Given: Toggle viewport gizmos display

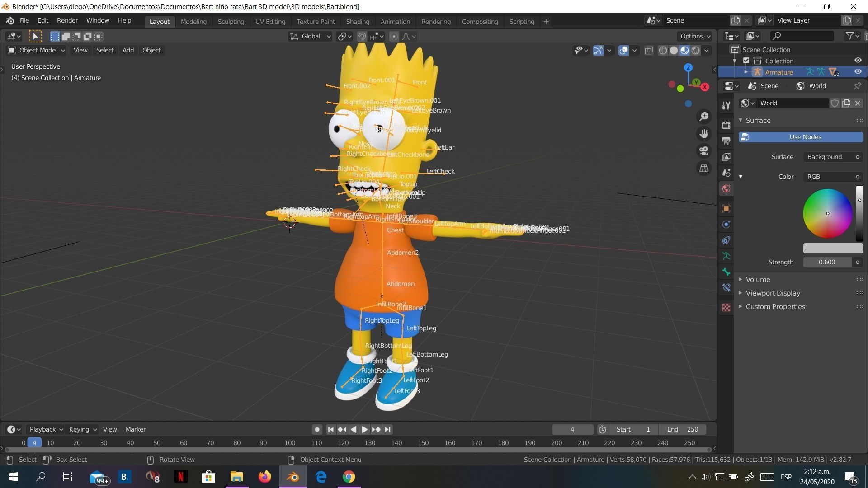Looking at the screenshot, I should 598,50.
